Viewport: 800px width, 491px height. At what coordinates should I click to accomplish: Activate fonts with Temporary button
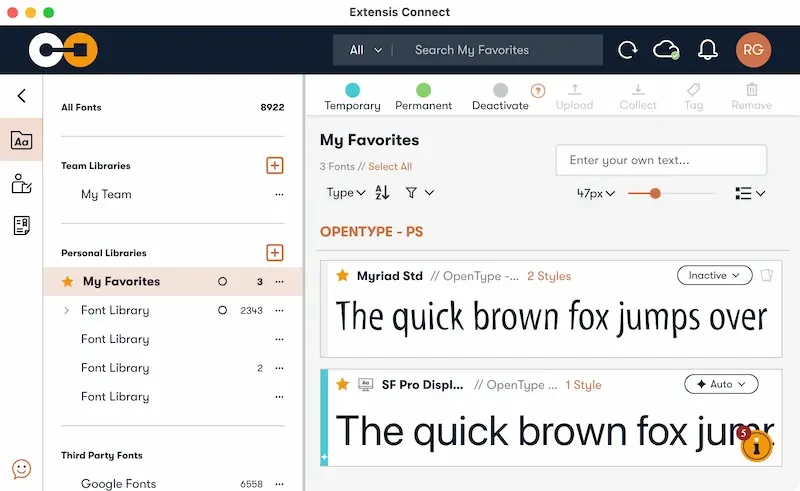click(x=352, y=96)
